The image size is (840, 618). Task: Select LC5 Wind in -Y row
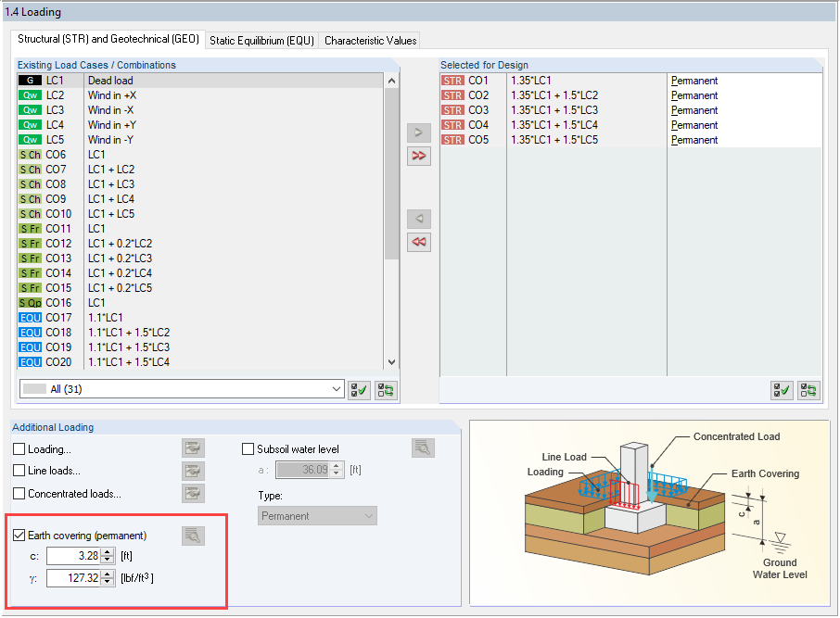[x=200, y=140]
